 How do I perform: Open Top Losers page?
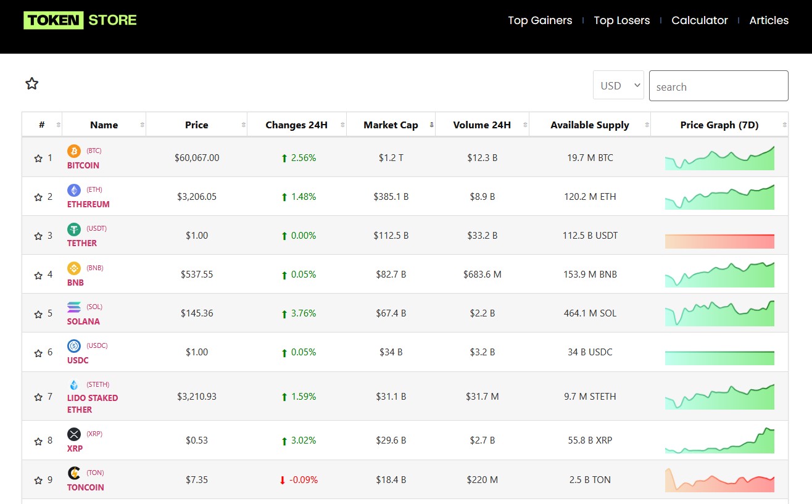click(x=621, y=20)
